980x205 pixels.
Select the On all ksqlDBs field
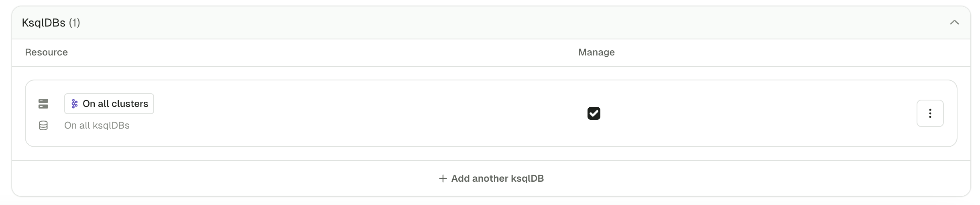point(97,125)
